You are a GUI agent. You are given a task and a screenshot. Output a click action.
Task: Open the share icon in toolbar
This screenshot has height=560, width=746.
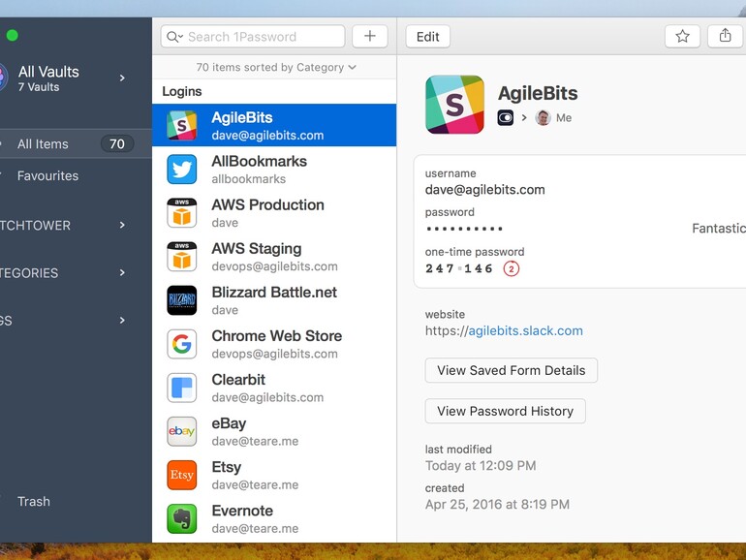tap(725, 36)
